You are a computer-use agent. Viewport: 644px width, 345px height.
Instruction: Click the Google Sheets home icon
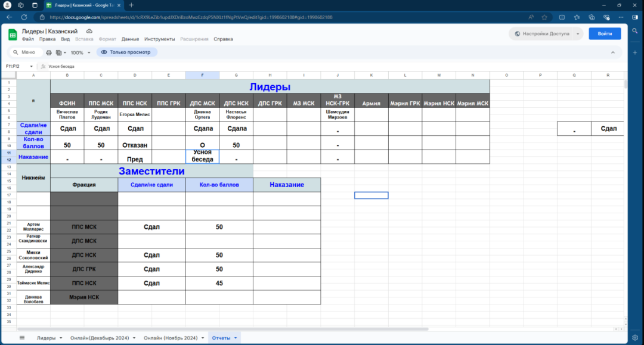pos(13,35)
